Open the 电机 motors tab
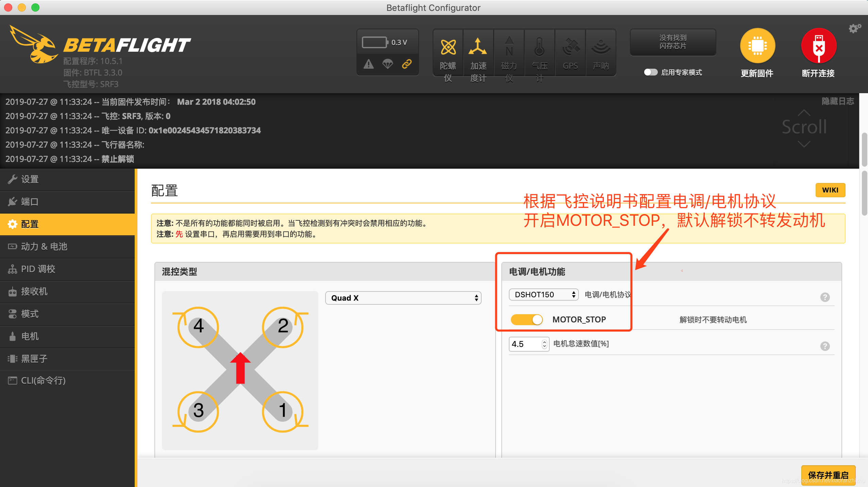The height and width of the screenshot is (487, 868). [67, 337]
